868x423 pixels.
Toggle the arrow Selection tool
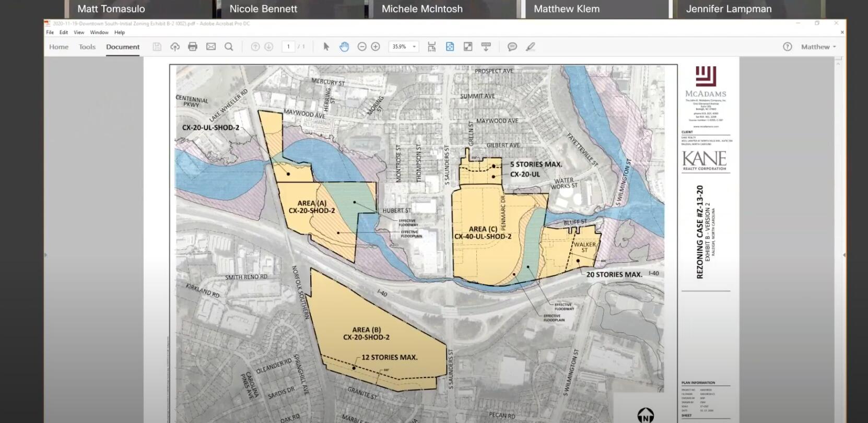pos(326,47)
